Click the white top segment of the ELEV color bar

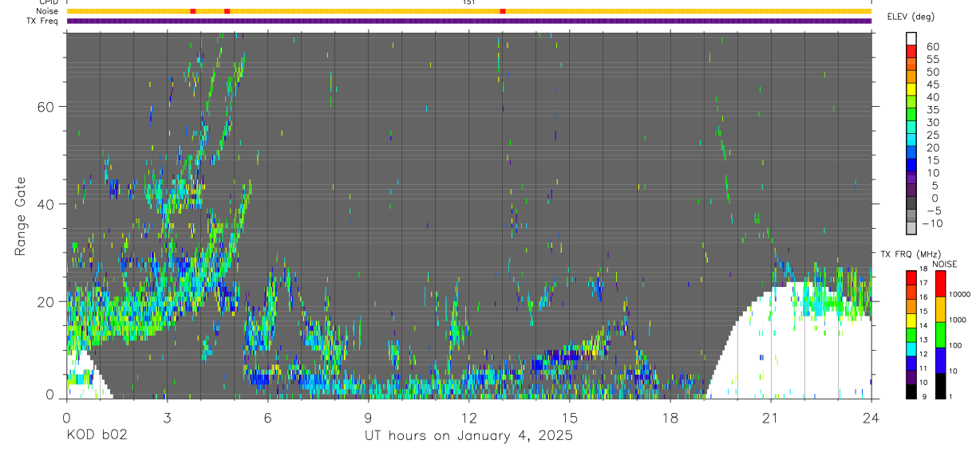913,39
